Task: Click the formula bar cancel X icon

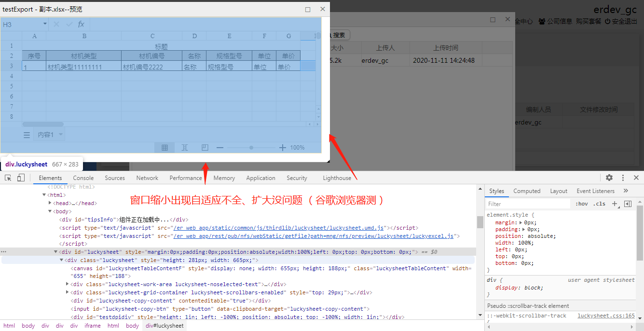Action: tap(56, 24)
